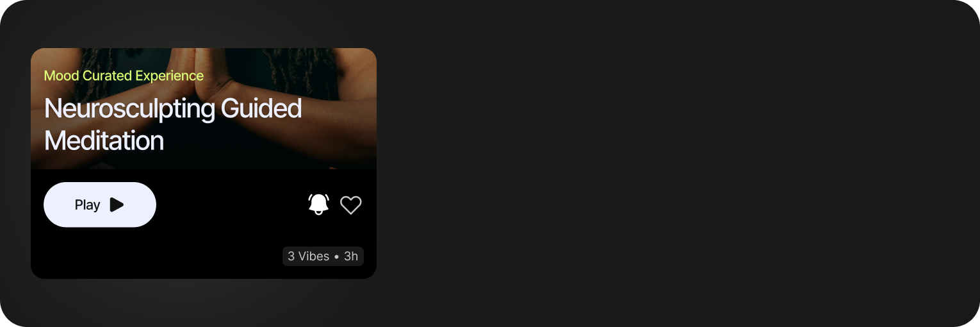Image resolution: width=980 pixels, height=327 pixels.
Task: Add the session to favorites with the heart
Action: click(350, 205)
